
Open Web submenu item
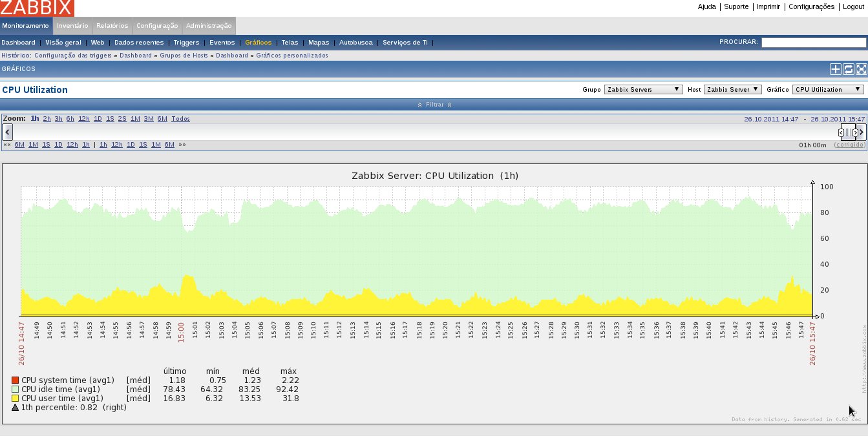coord(98,43)
